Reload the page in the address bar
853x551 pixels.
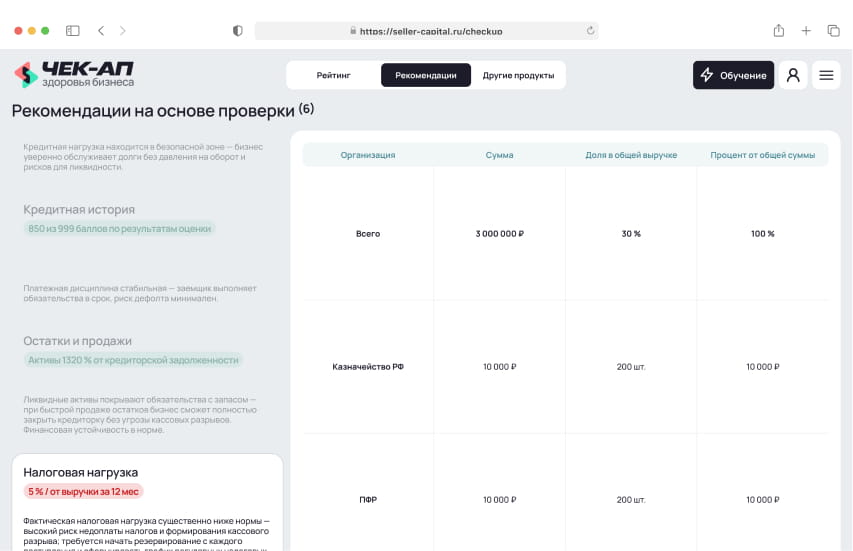pyautogui.click(x=590, y=31)
